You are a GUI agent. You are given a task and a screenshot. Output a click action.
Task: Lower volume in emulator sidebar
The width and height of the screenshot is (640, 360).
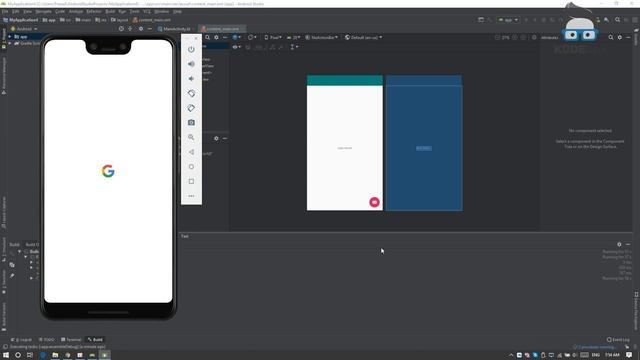(191, 79)
